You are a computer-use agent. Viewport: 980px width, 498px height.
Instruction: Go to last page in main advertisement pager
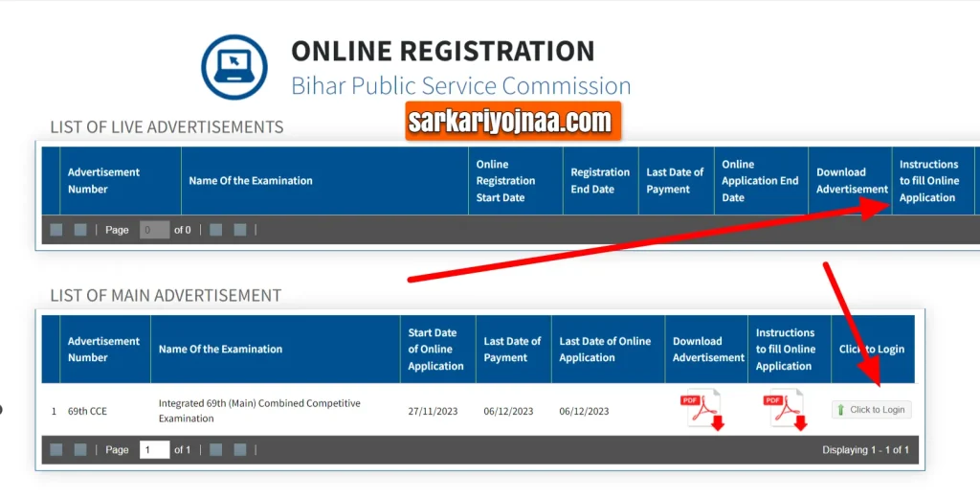(240, 450)
